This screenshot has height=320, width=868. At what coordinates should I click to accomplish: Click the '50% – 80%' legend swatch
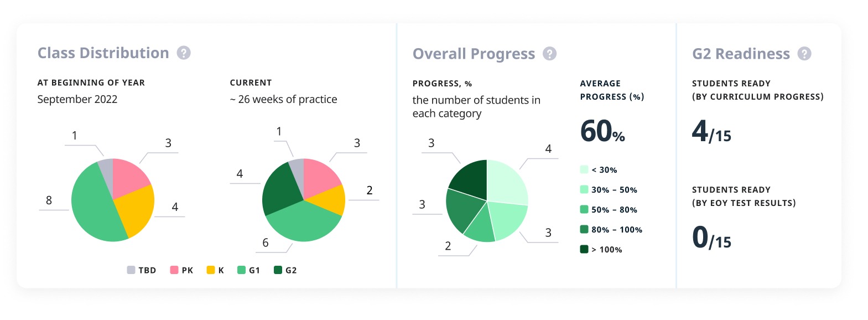point(584,209)
